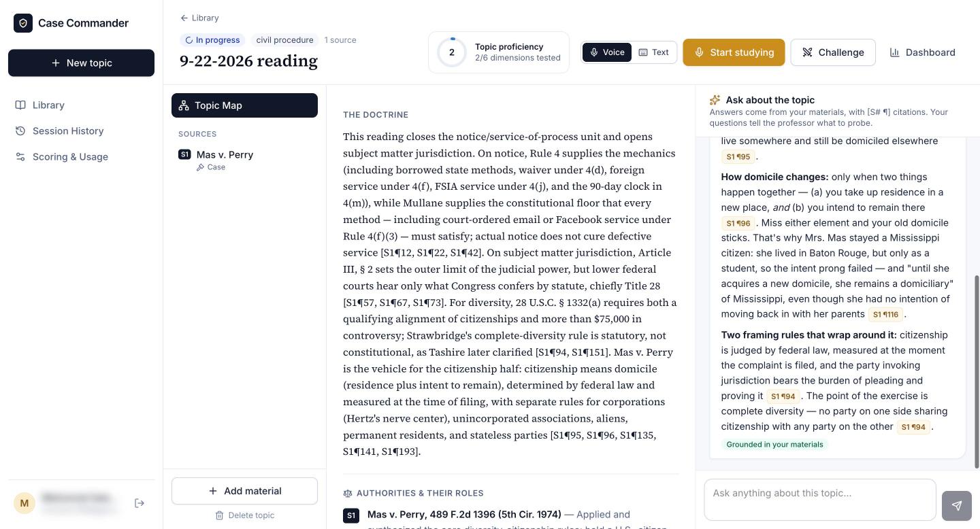Go back via the Library breadcrumb link
Screen dimensions: 980x529
(199, 18)
